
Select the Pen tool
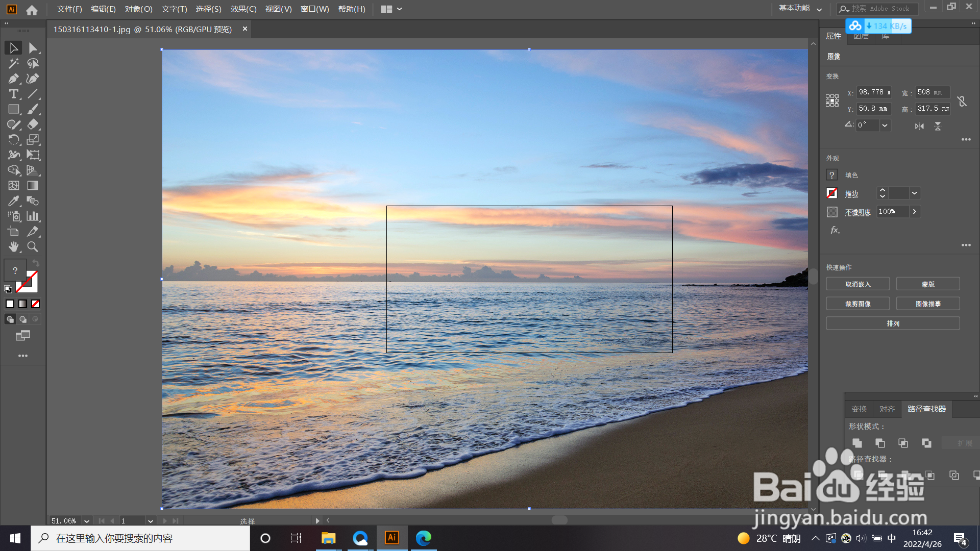pos(14,79)
